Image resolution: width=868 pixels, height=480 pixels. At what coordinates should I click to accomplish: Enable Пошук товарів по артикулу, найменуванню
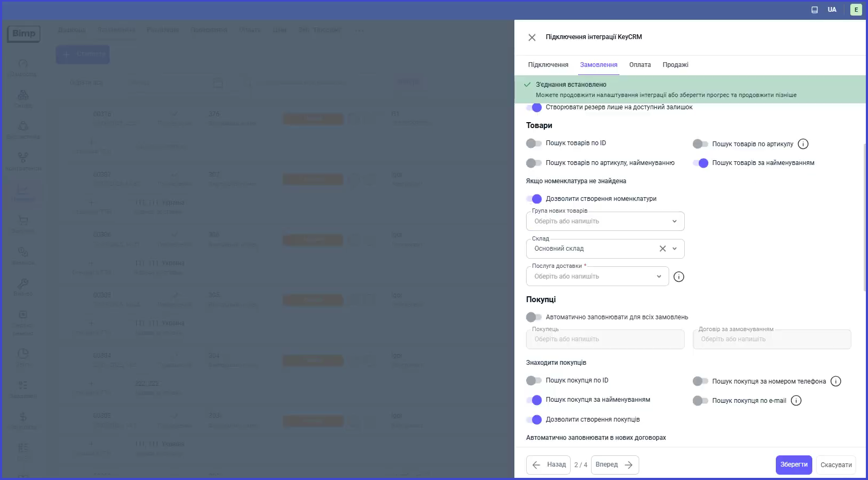pyautogui.click(x=534, y=163)
